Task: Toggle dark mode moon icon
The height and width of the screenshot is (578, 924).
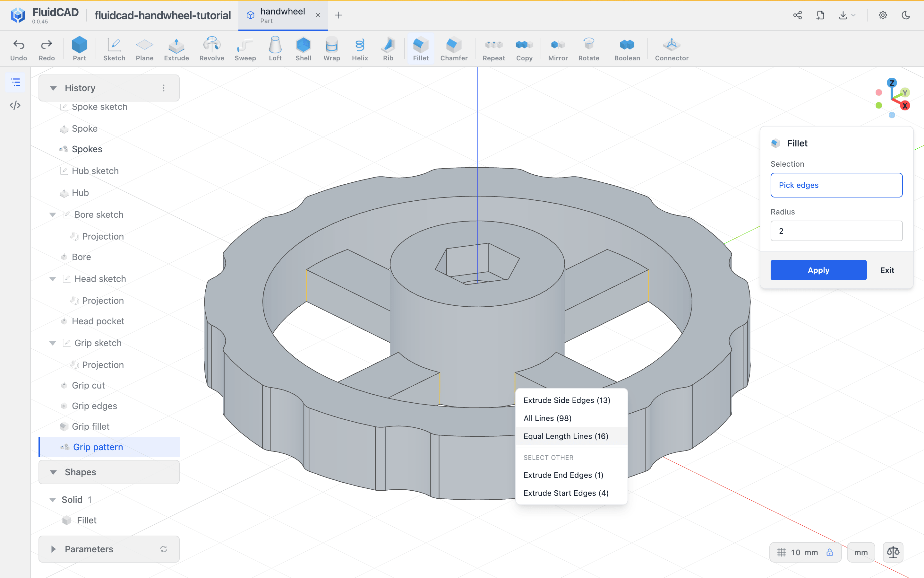Action: tap(906, 15)
